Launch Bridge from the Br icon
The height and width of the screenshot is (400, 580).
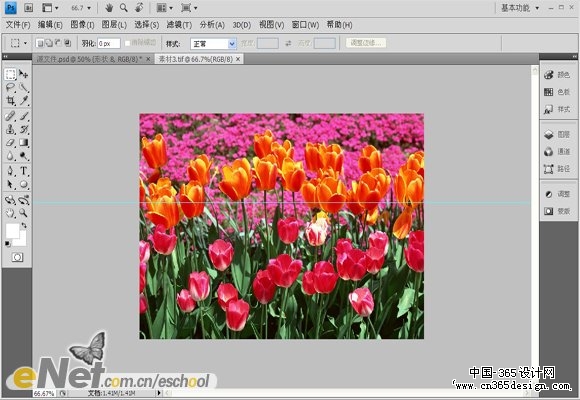click(28, 7)
